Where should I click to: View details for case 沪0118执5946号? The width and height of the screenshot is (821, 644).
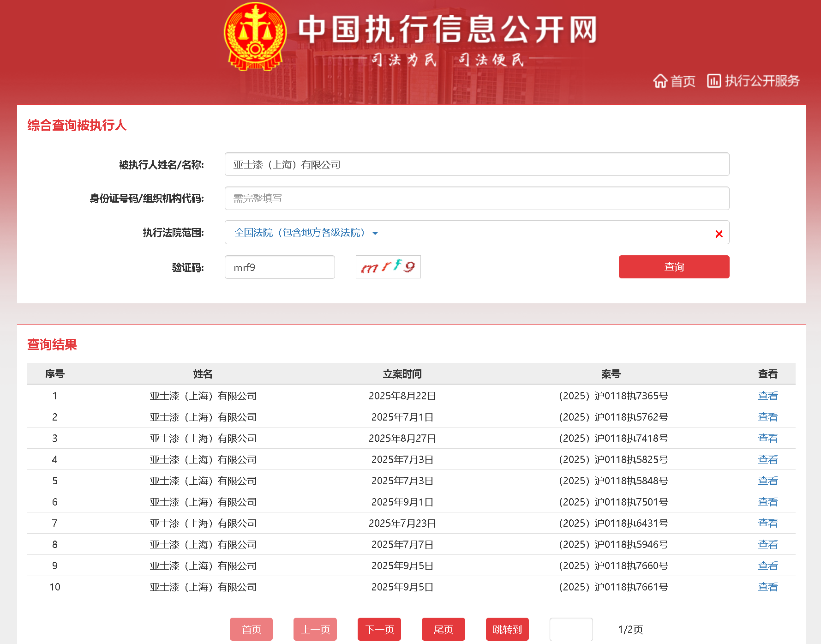(767, 544)
